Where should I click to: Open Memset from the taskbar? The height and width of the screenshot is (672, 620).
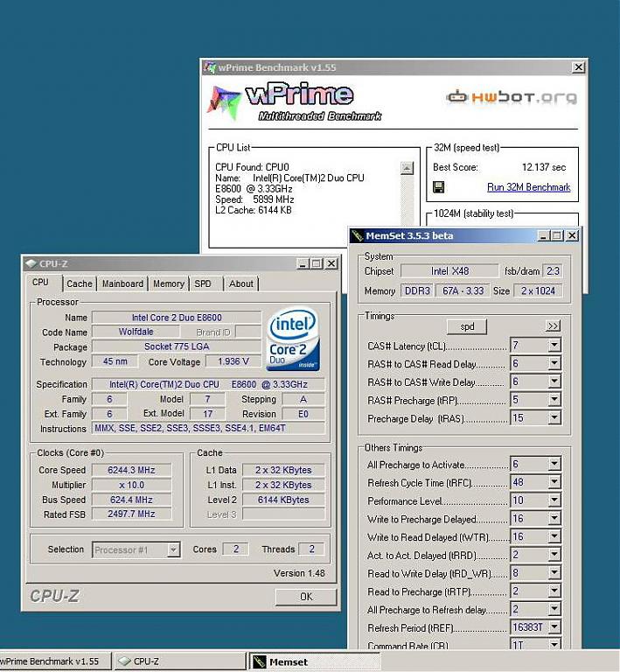314,661
